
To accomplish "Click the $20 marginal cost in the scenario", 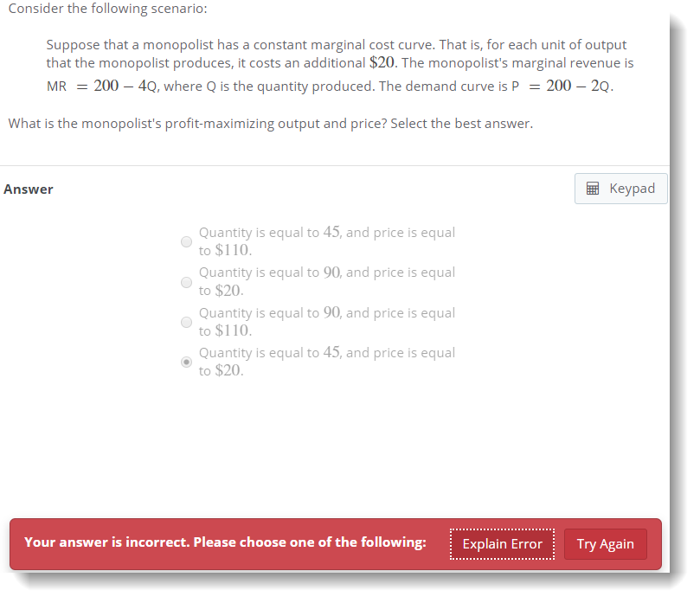I will (x=382, y=63).
